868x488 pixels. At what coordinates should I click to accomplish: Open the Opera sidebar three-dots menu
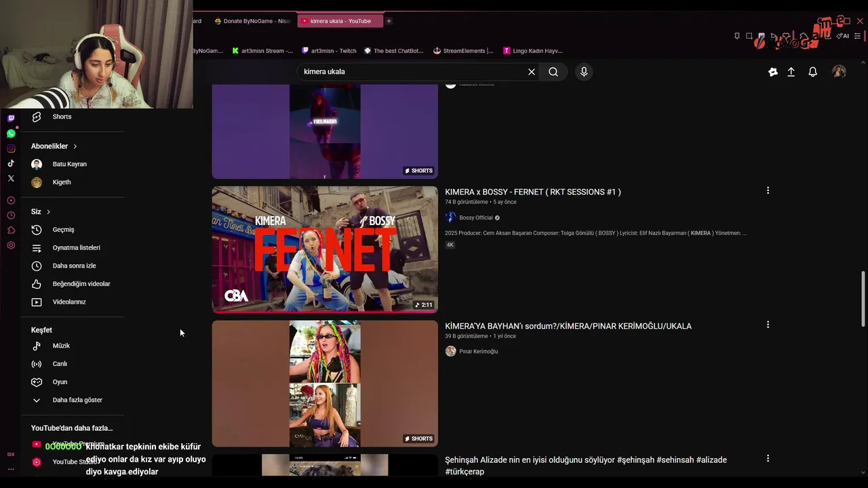(11, 469)
